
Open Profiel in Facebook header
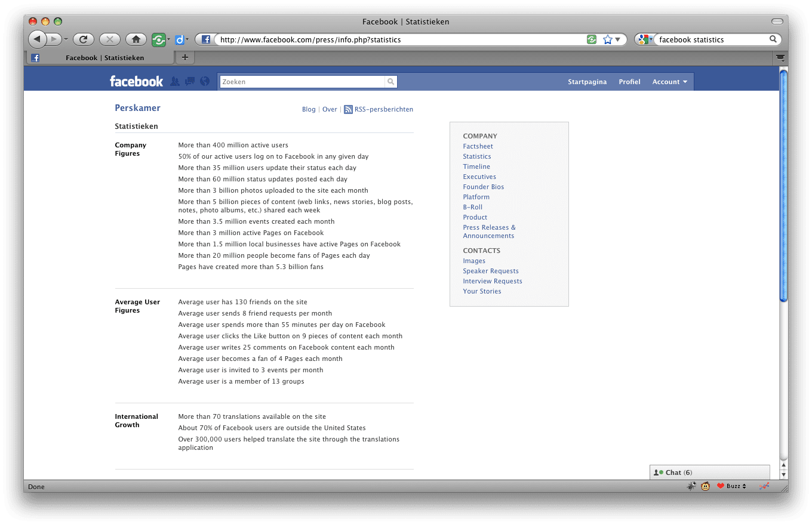click(629, 82)
